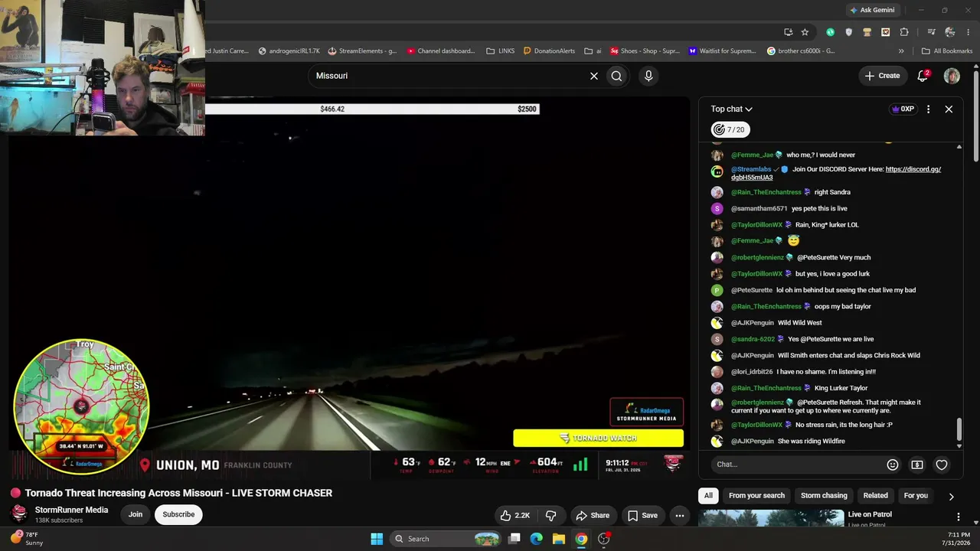The image size is (980, 551).
Task: Open the ai bookmark folder
Action: [593, 51]
